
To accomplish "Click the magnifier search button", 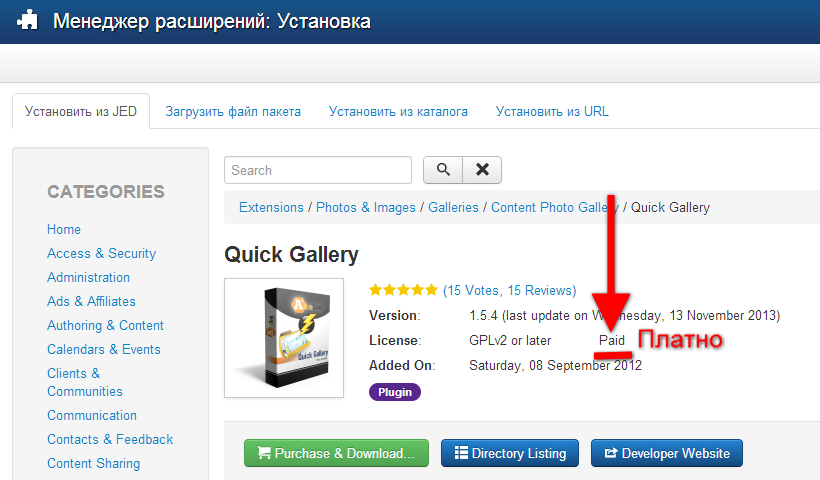I will [442, 170].
